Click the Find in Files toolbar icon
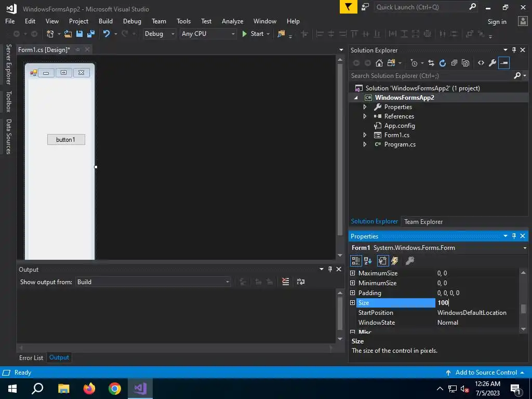The width and height of the screenshot is (532, 399). tap(281, 34)
